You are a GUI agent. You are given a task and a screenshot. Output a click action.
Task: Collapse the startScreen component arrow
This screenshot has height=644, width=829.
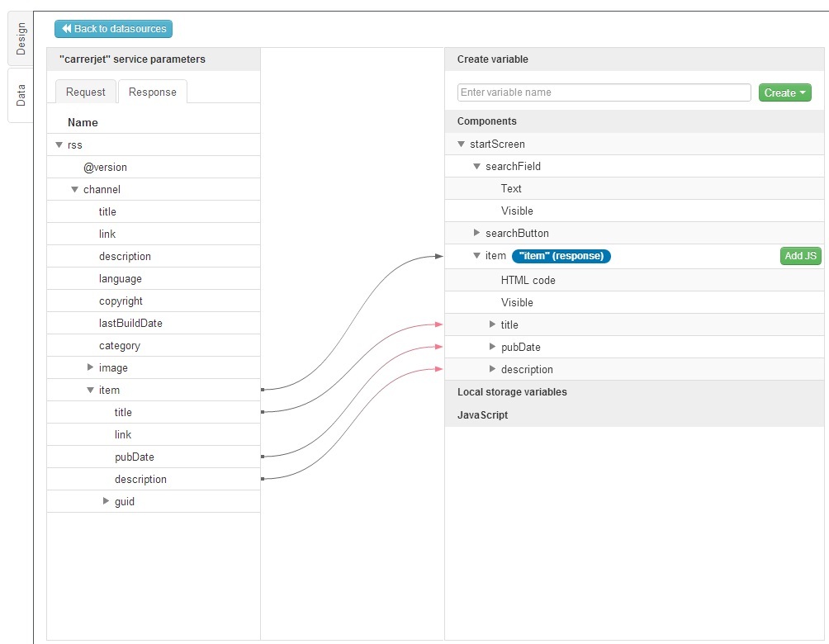coord(461,144)
